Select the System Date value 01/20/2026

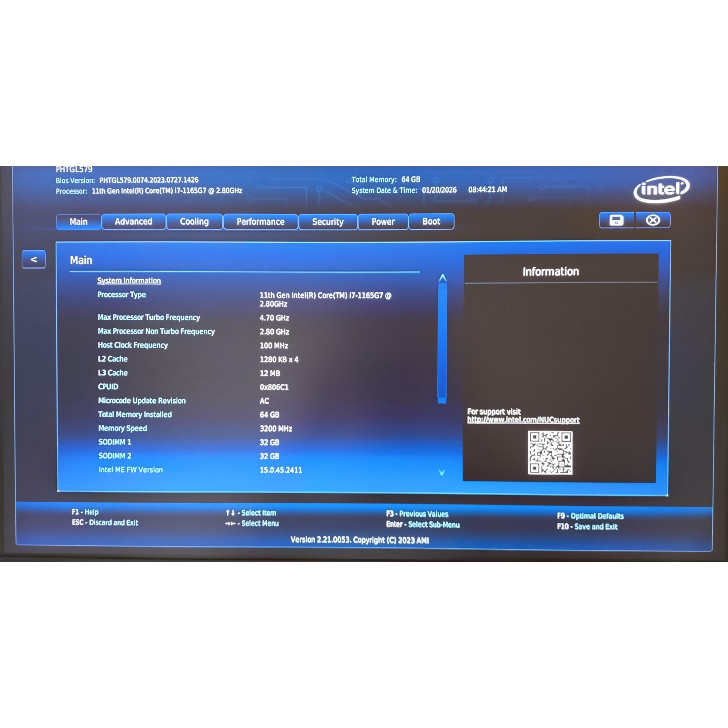coord(439,190)
